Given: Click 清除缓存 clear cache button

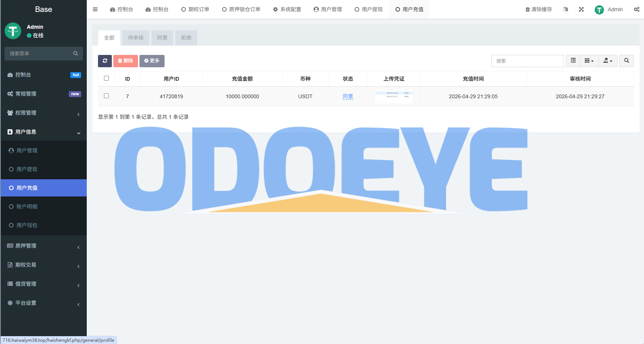Looking at the screenshot, I should tap(539, 9).
